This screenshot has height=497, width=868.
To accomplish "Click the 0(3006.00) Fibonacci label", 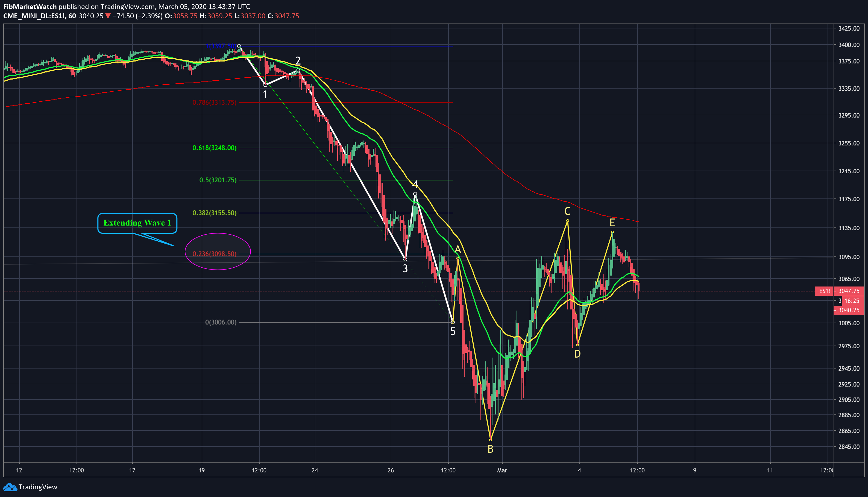I will (x=221, y=322).
